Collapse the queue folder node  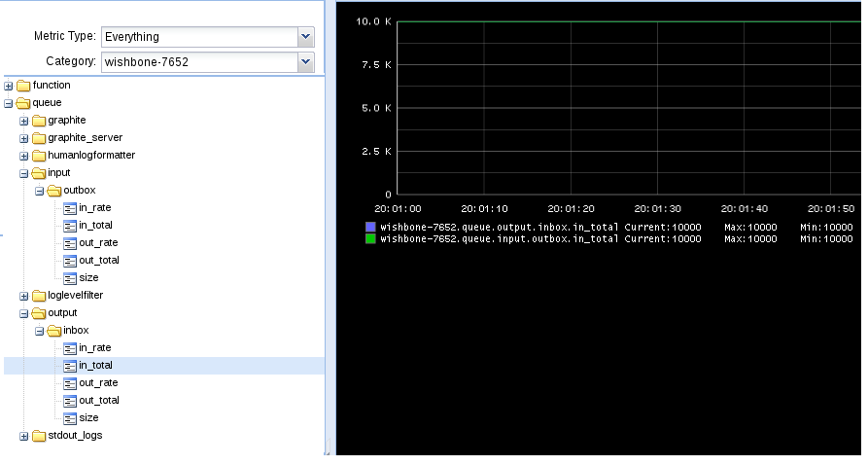(x=9, y=104)
